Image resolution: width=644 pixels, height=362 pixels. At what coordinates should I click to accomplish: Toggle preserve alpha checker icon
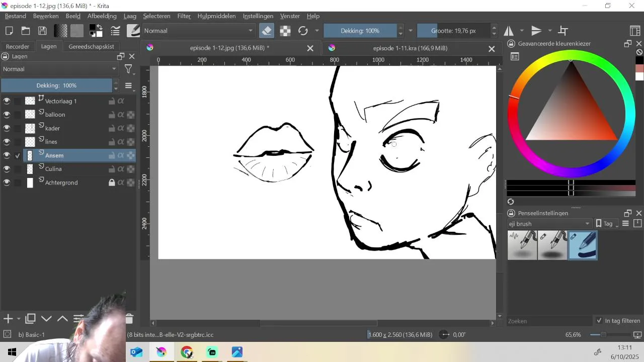285,31
